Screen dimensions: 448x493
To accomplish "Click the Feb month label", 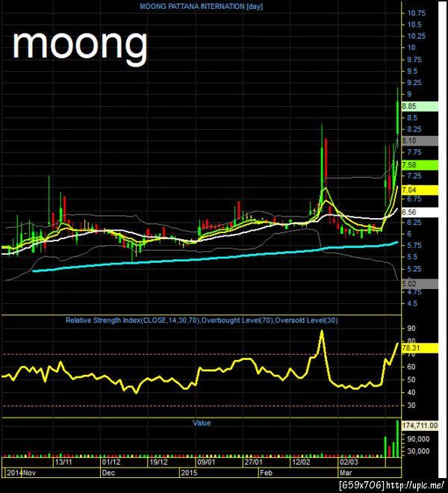I will 267,473.
